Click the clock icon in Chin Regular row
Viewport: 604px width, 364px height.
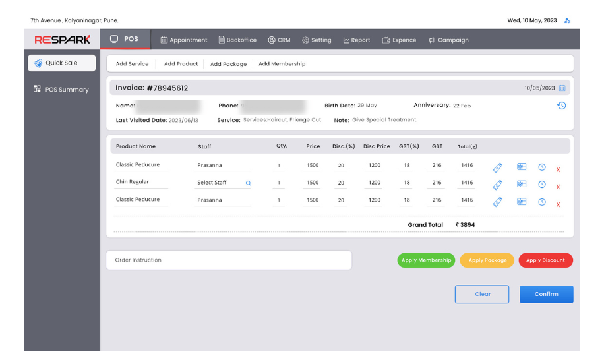pos(541,185)
